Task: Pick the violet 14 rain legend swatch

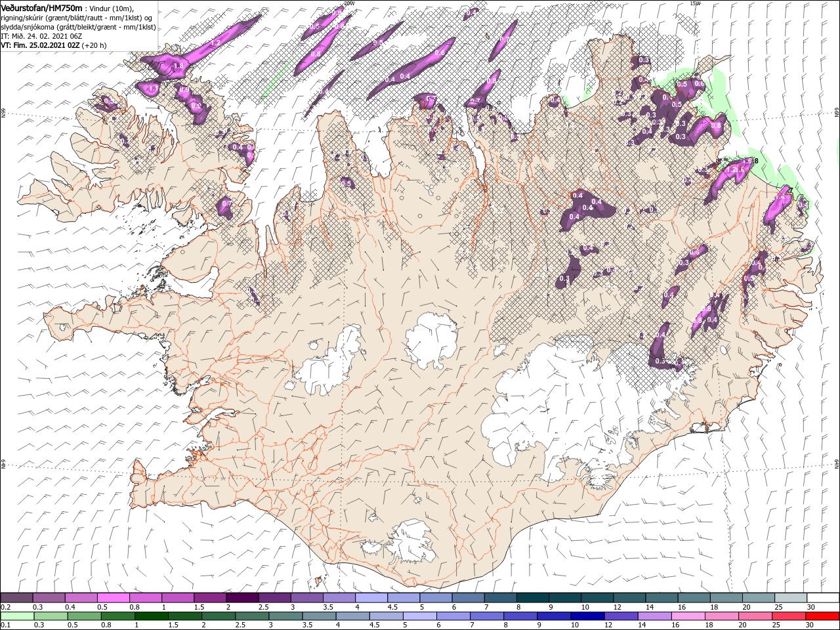Action: pos(654,616)
